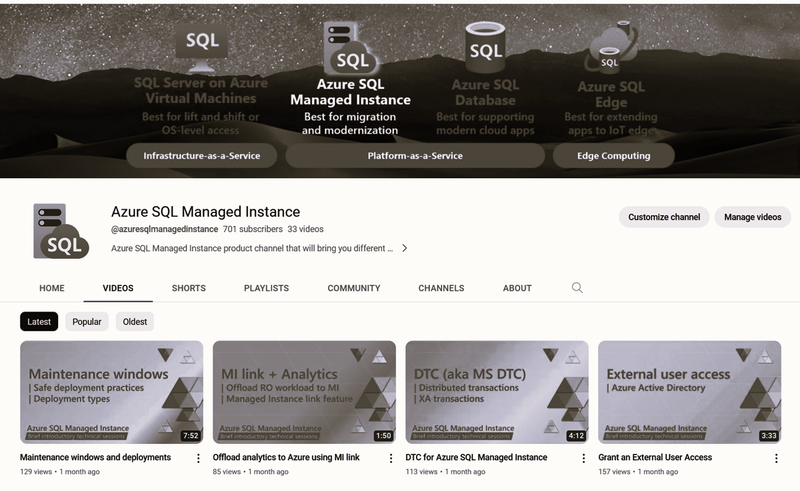Click Manage videos button
This screenshot has width=800, height=491.
pyautogui.click(x=753, y=217)
